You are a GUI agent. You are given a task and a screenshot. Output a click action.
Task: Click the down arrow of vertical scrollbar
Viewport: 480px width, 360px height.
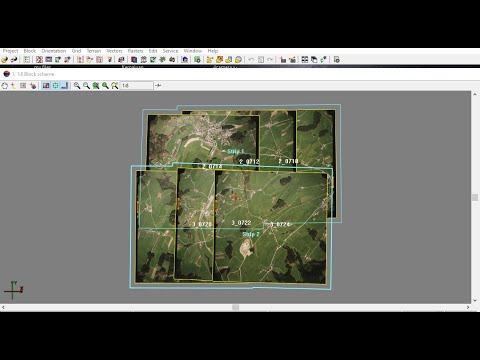(475, 300)
